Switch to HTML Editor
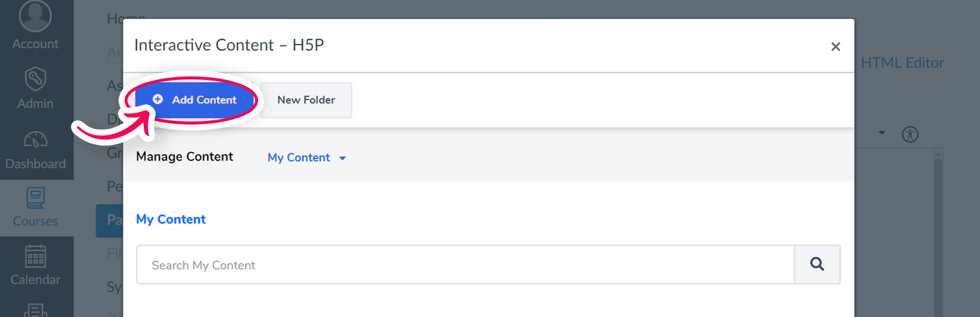 coord(902,63)
